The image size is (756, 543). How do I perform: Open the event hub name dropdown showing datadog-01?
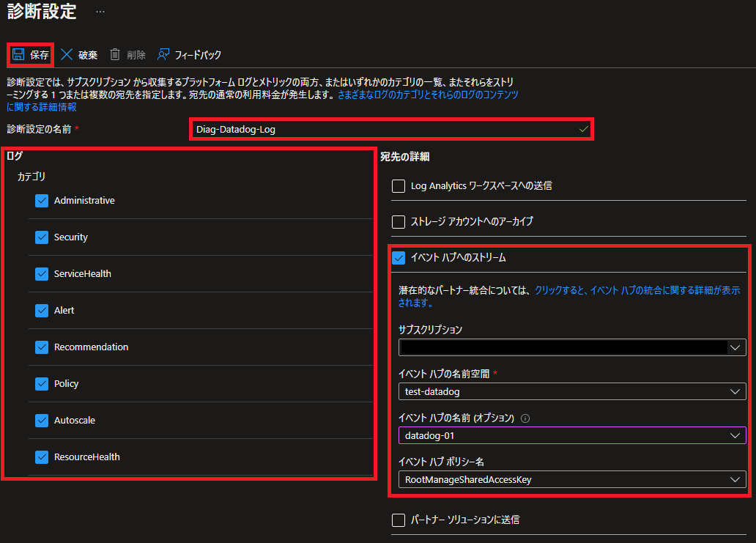[572, 435]
